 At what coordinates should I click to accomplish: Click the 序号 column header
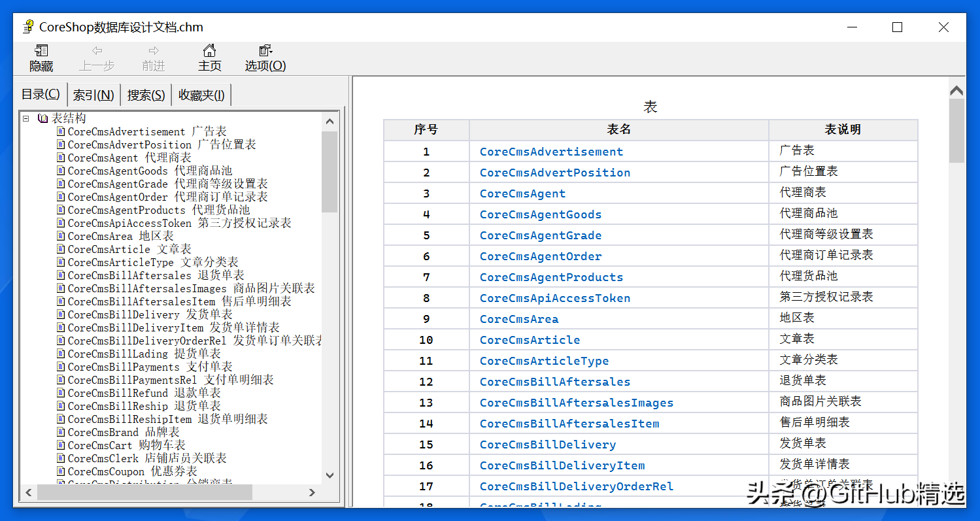pos(426,129)
